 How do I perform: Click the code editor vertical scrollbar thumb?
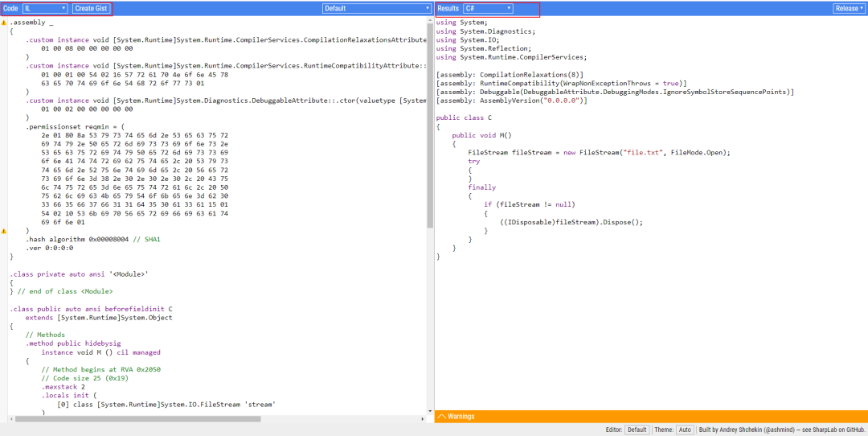point(429,125)
